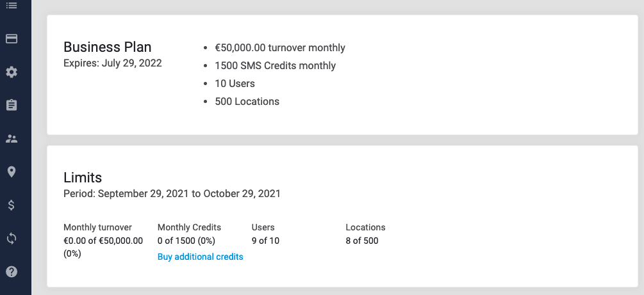Open the list icon in sidebar
Image resolution: width=644 pixels, height=295 pixels.
(x=12, y=5)
